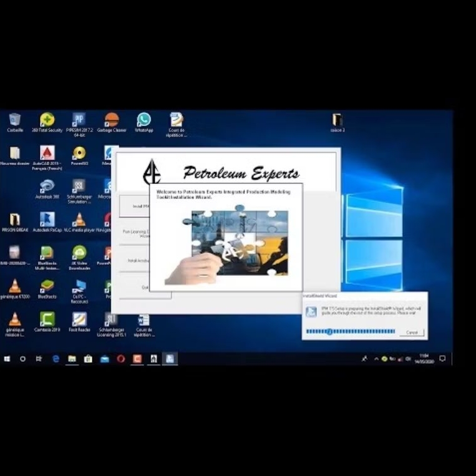Open Ce PC - Raccourci shortcut

tap(79, 291)
